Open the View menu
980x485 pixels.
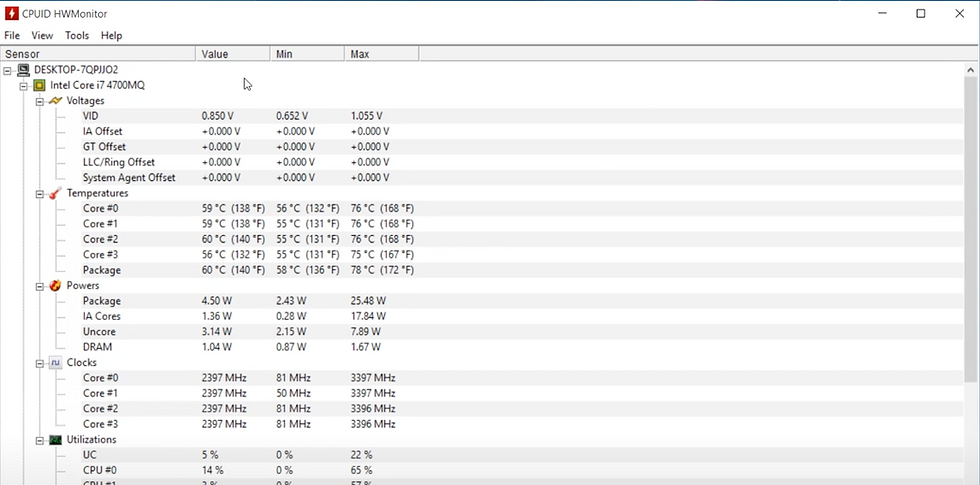pos(42,36)
